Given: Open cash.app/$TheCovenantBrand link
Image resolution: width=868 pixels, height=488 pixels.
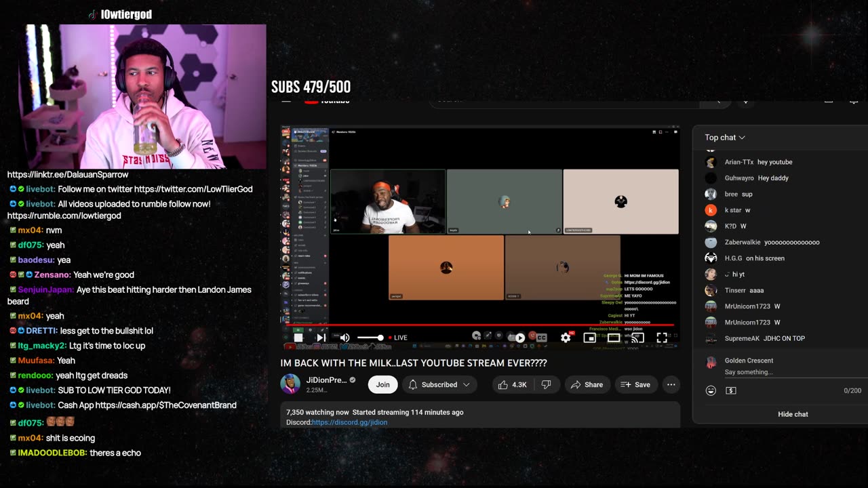Looking at the screenshot, I should click(166, 405).
